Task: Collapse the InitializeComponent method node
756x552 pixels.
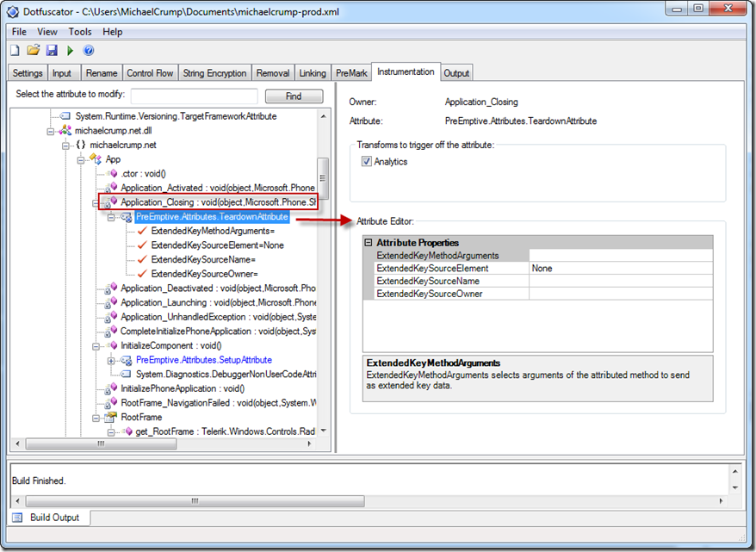Action: pyautogui.click(x=96, y=346)
